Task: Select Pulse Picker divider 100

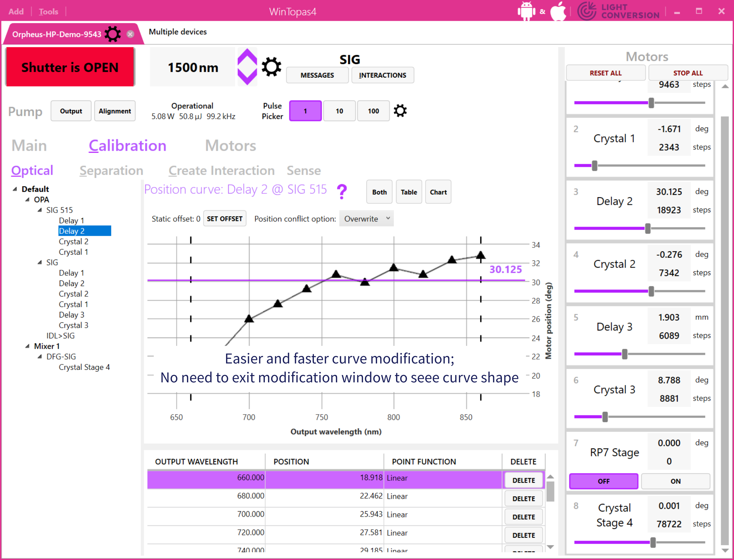Action: click(x=373, y=111)
